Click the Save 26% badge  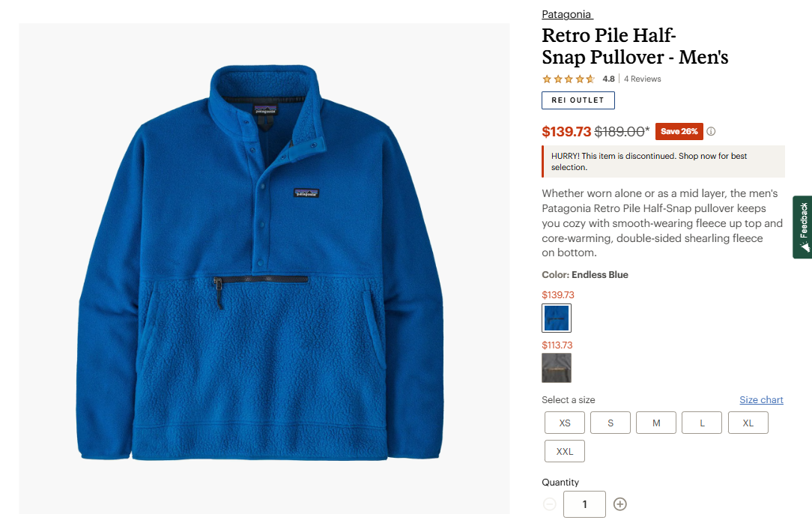(x=679, y=132)
